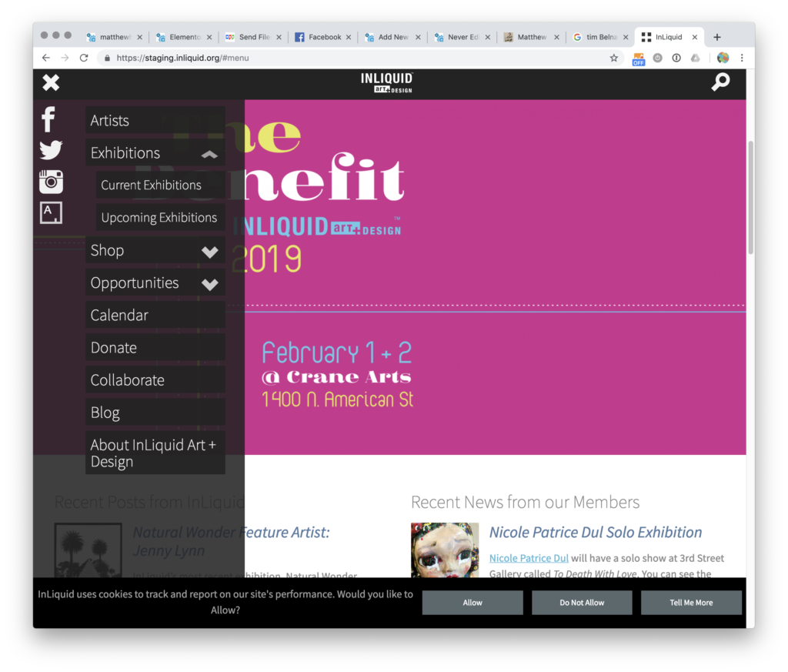Collapse the Exhibitions submenu arrow
This screenshot has width=788, height=672.
point(209,154)
